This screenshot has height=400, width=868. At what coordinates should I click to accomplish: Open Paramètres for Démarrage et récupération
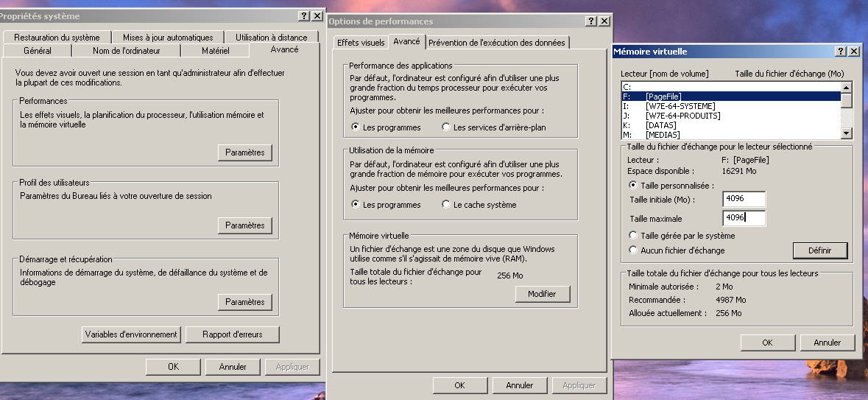tap(245, 302)
